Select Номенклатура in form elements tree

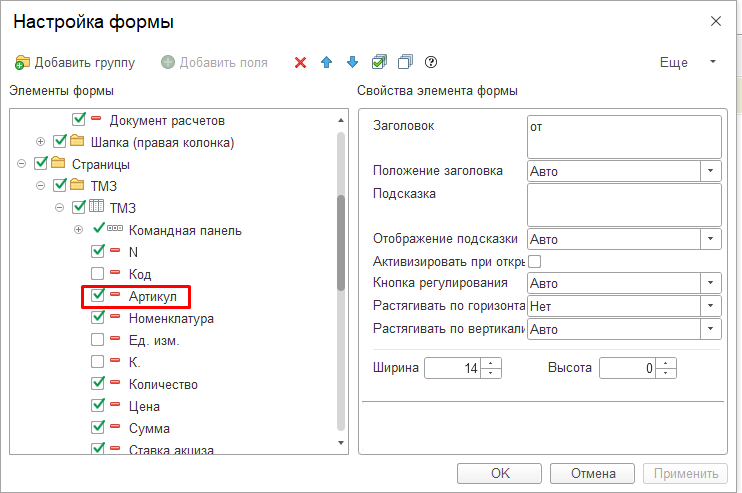pos(171,318)
